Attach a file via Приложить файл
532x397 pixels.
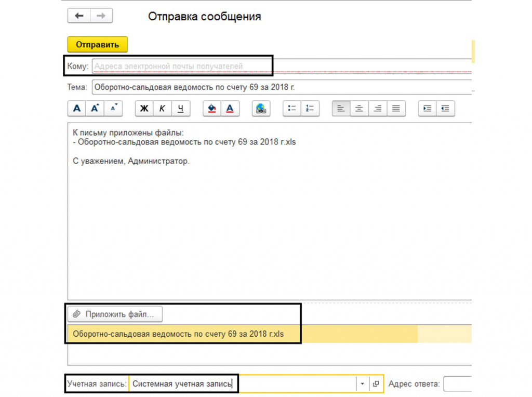pos(115,314)
